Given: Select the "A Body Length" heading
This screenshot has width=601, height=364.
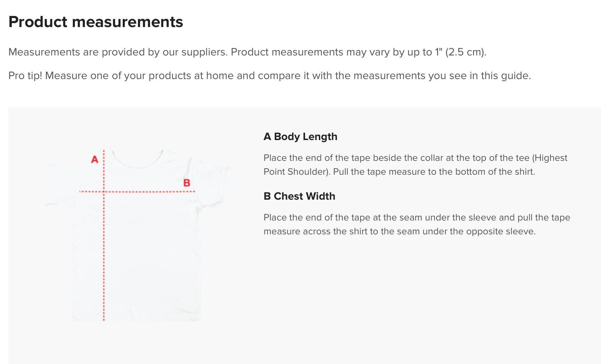Looking at the screenshot, I should coord(300,137).
